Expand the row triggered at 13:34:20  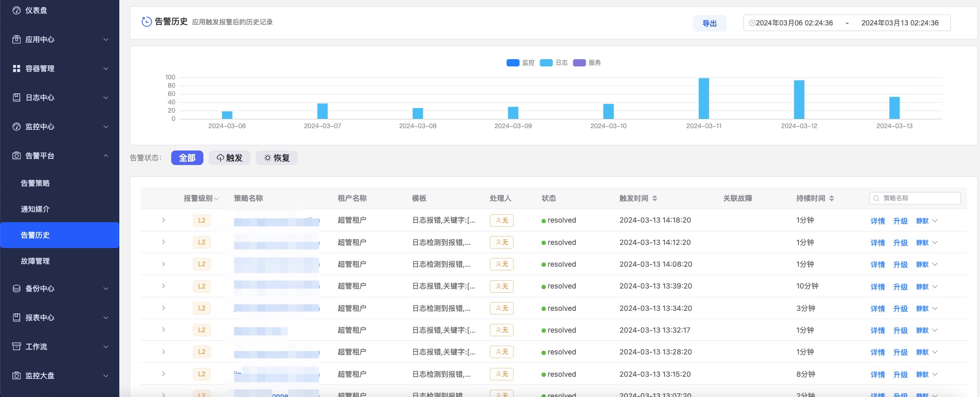(163, 308)
